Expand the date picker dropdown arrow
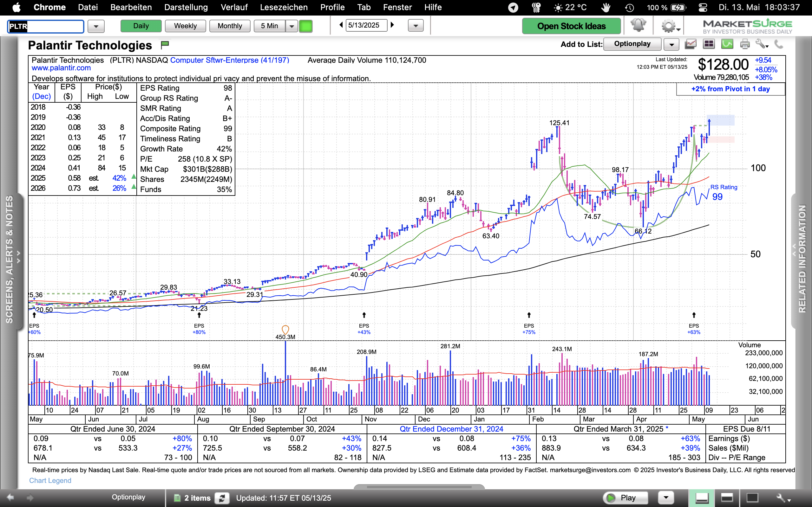The height and width of the screenshot is (507, 812). (416, 26)
